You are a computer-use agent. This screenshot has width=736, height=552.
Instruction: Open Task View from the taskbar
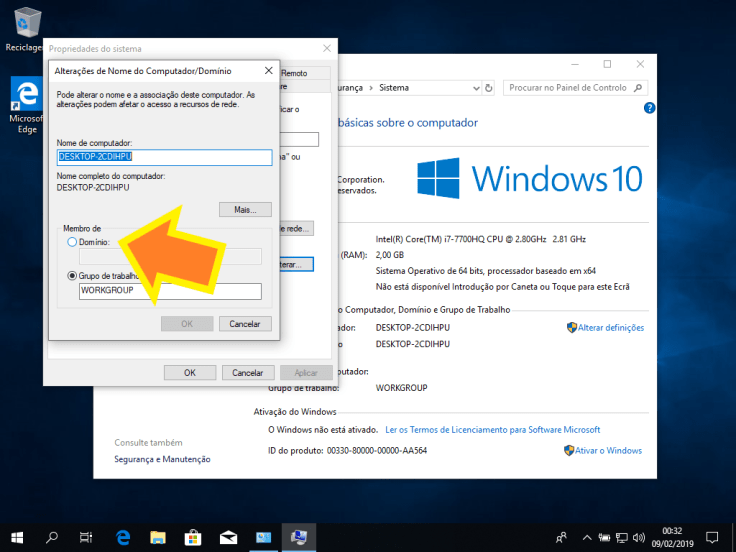point(87,537)
